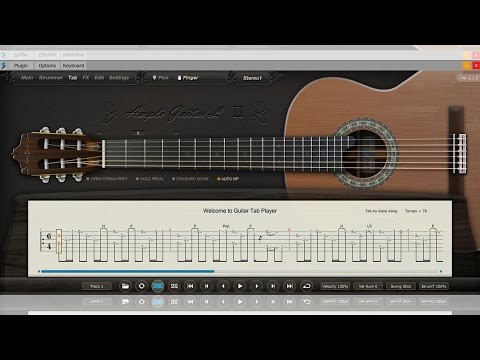Screen dimensions: 480x360
Task: Switch to the Strummer tab
Action: pos(51,78)
